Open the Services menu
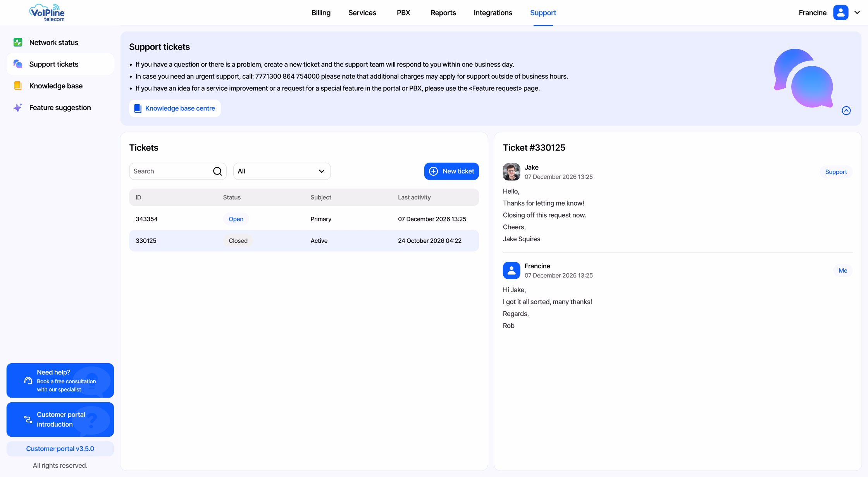868x477 pixels. 362,13
